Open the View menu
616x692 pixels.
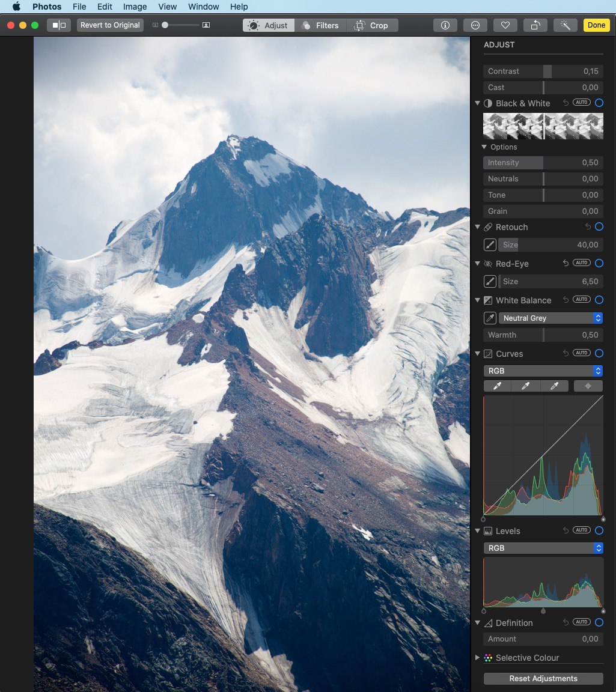[167, 7]
